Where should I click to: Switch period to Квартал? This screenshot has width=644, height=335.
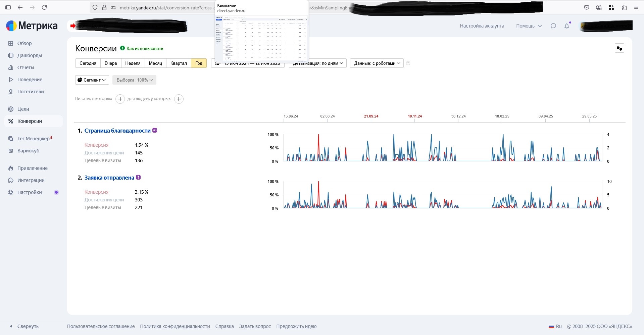pos(179,63)
